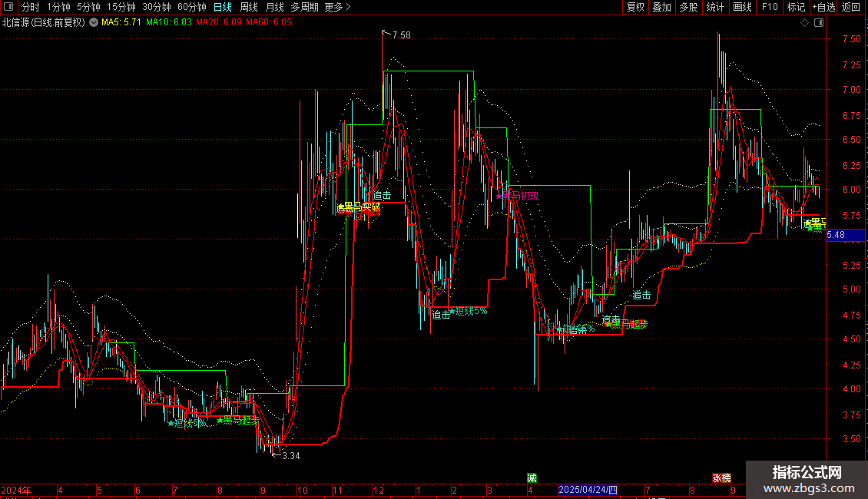Viewport: 868px width, 499px height.
Task: Click the 7.50 price axis label
Action: point(851,39)
